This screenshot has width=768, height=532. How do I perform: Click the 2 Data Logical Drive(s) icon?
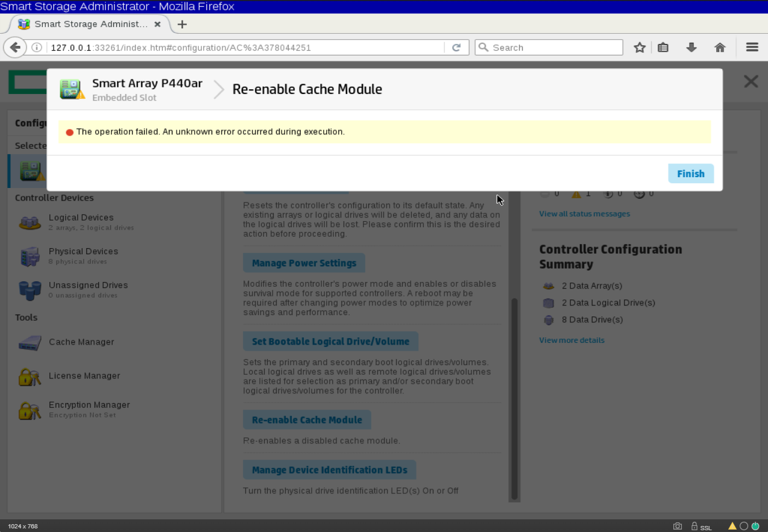(548, 303)
